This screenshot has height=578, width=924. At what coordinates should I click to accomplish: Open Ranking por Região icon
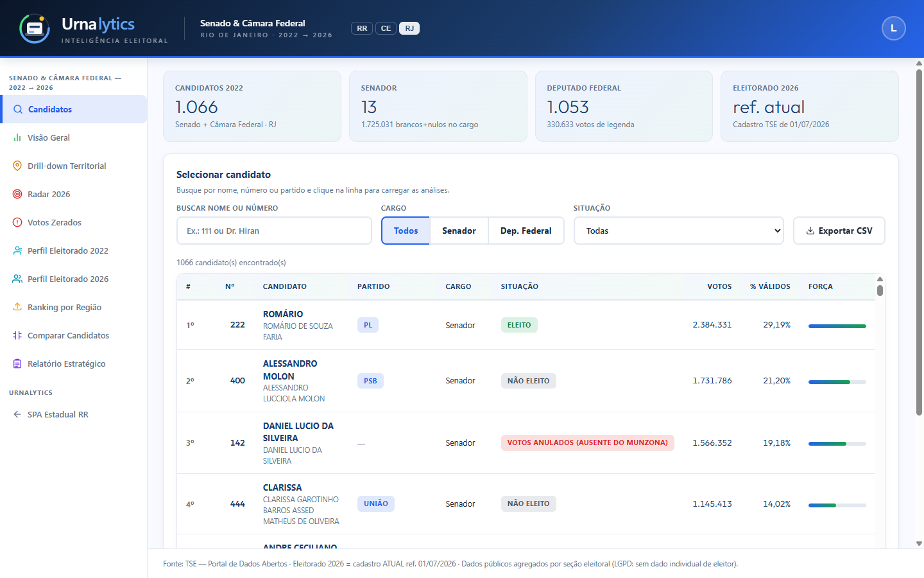click(17, 307)
